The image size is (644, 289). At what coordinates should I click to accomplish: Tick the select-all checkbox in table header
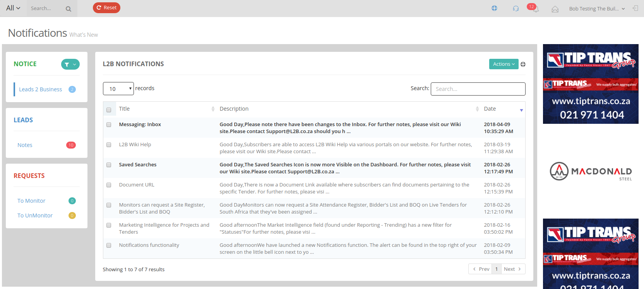click(x=109, y=110)
